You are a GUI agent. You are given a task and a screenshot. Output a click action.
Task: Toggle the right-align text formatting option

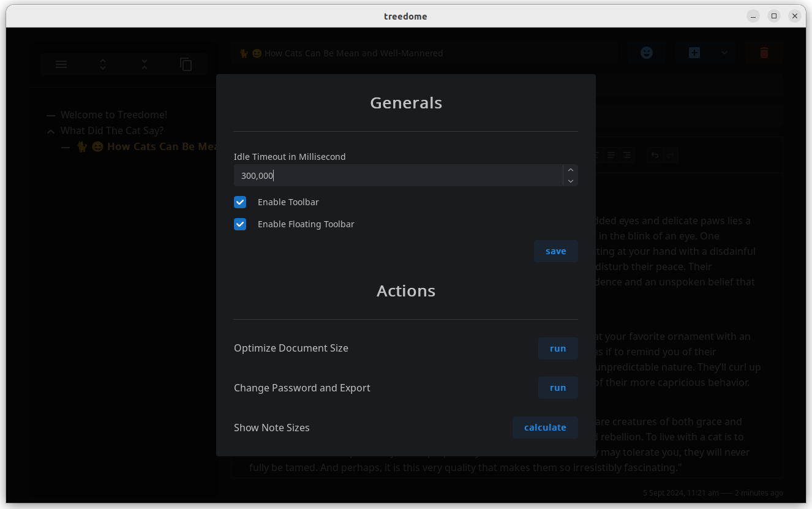[627, 155]
